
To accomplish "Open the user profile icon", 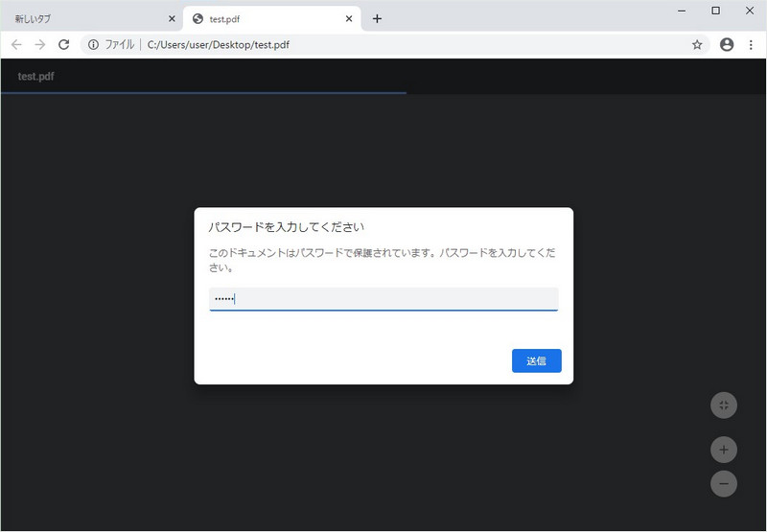I will (x=727, y=44).
